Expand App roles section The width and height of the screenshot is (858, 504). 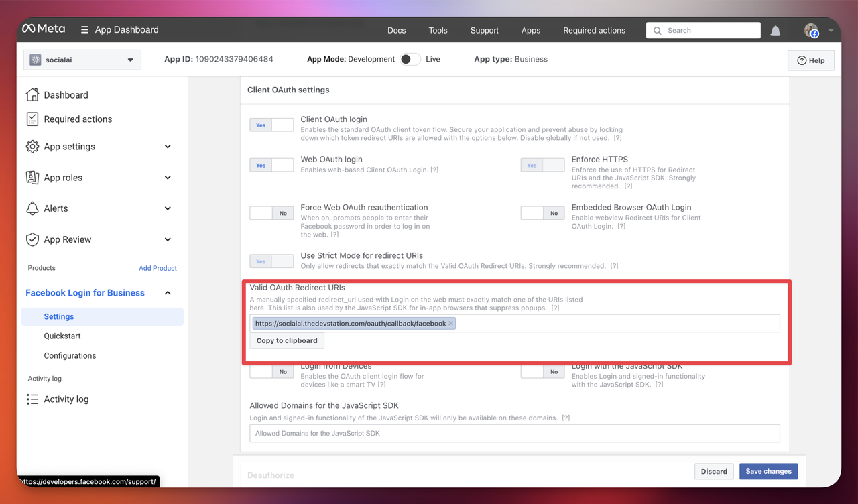[168, 178]
